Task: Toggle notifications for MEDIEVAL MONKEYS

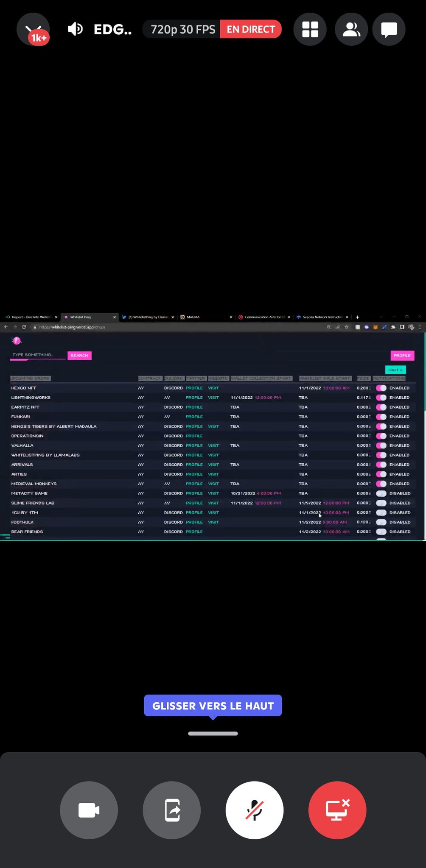Action: 381,484
